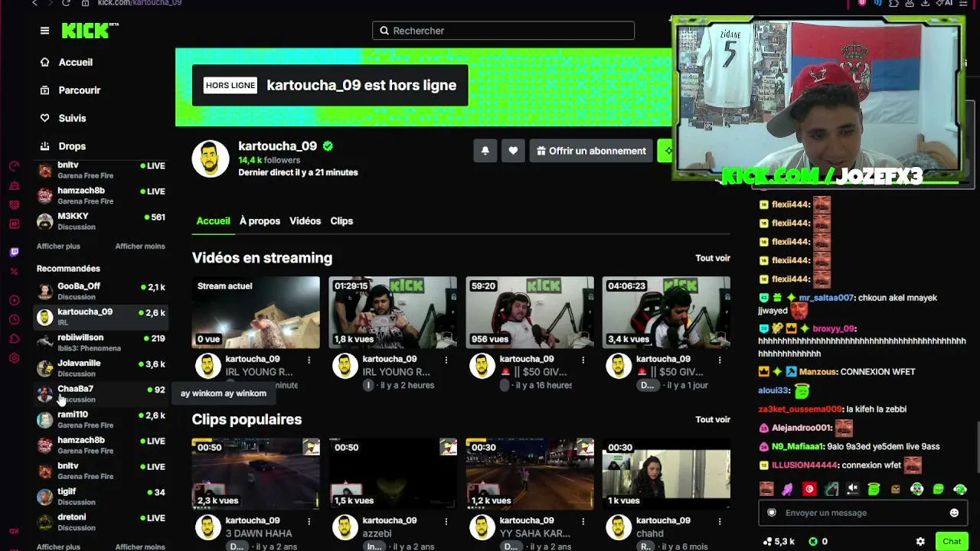This screenshot has width=980, height=551.
Task: Click the kartoucha_09 channel profile avatar
Action: pyautogui.click(x=211, y=158)
